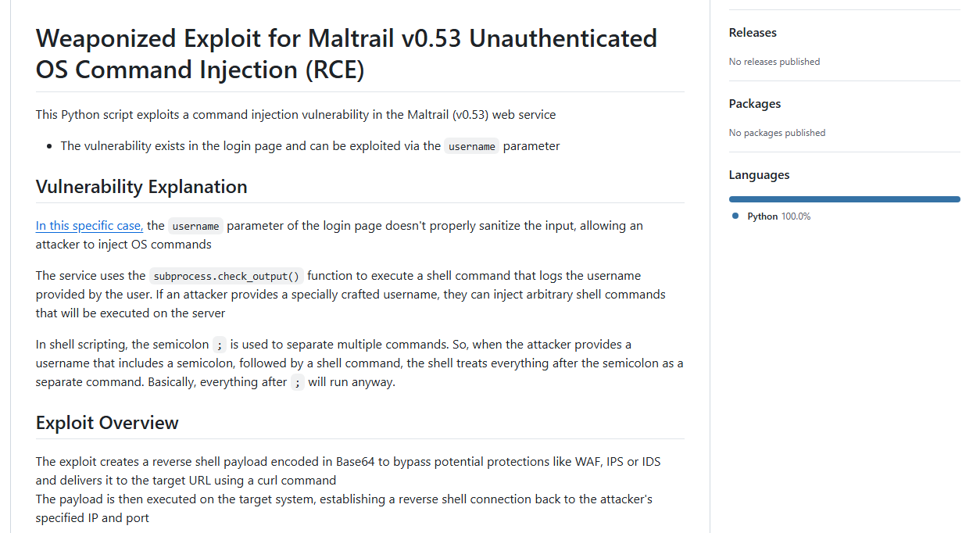Click the Releases sidebar heading
The height and width of the screenshot is (533, 980).
point(753,33)
